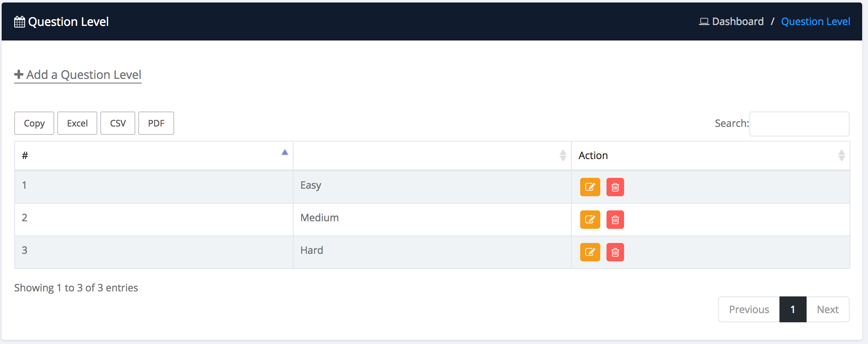Remove the Hard question level
Screen dimensions: 868x344
tap(615, 252)
